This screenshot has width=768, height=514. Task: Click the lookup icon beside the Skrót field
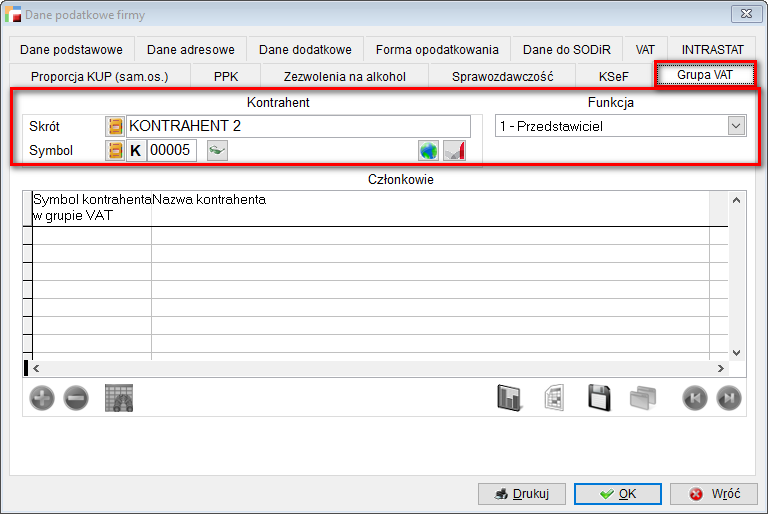pos(115,126)
